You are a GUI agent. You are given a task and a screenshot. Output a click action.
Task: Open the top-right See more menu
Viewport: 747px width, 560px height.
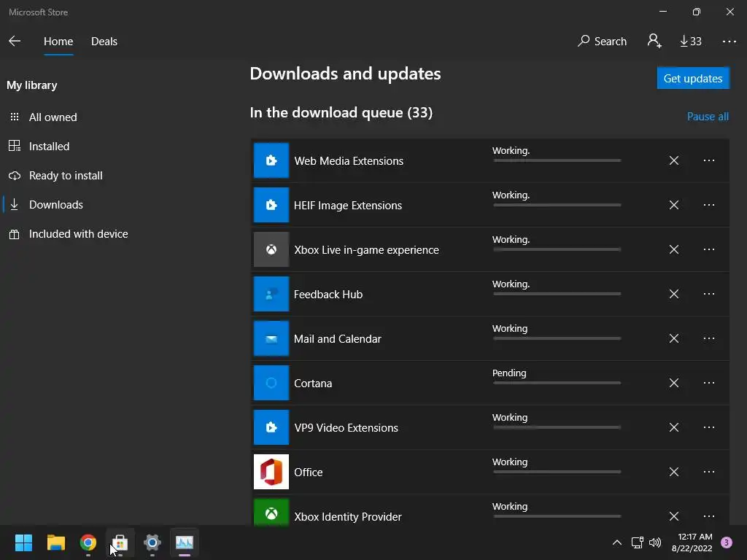[729, 42]
